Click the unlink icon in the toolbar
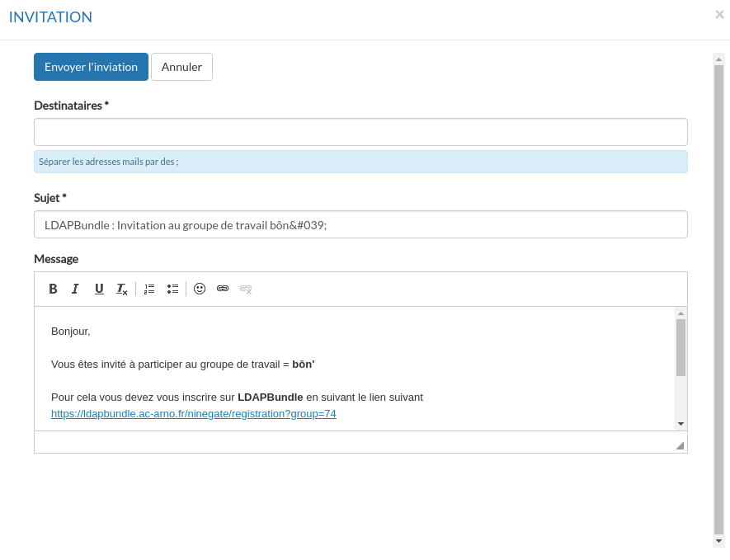Image resolution: width=730 pixels, height=560 pixels. (x=246, y=289)
